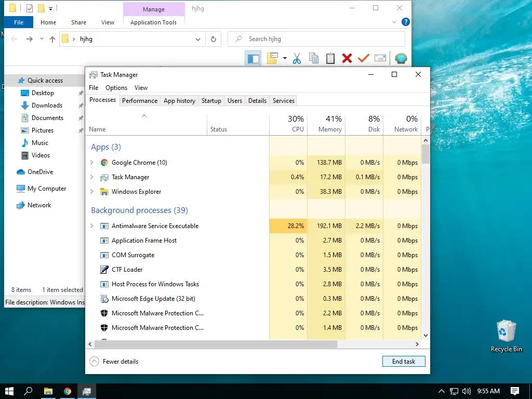The height and width of the screenshot is (399, 532).
Task: Click the CTF Loader pen icon
Action: pyautogui.click(x=104, y=270)
